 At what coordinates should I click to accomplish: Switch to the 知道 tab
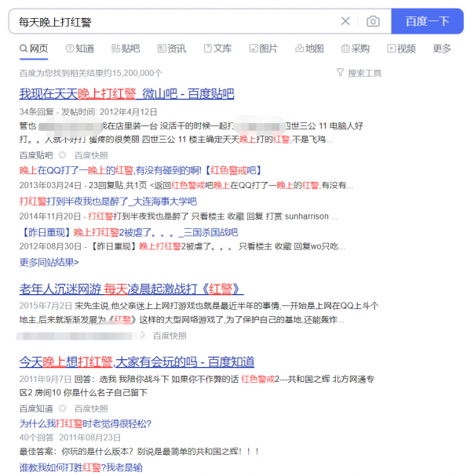pos(80,49)
